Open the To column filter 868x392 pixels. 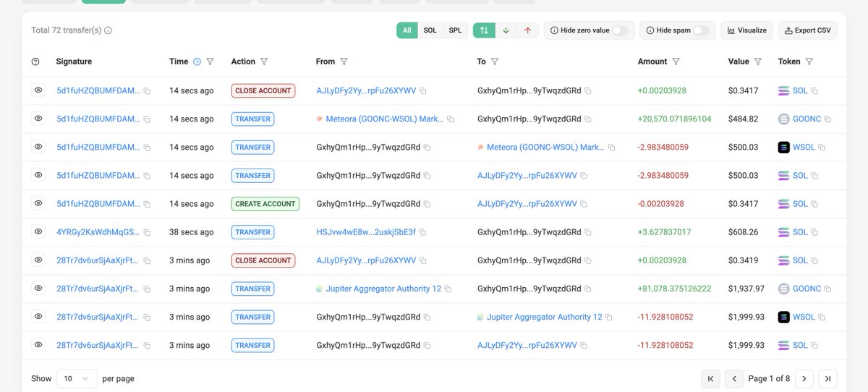(x=495, y=61)
